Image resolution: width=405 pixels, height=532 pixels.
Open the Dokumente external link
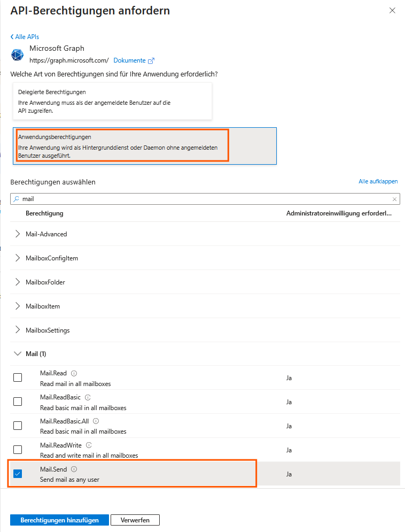[134, 60]
